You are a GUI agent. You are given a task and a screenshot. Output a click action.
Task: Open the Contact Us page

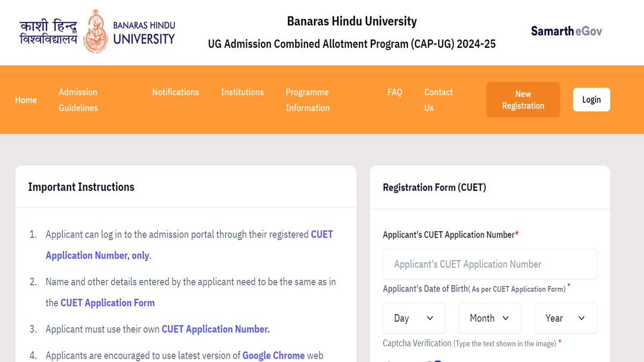[438, 100]
